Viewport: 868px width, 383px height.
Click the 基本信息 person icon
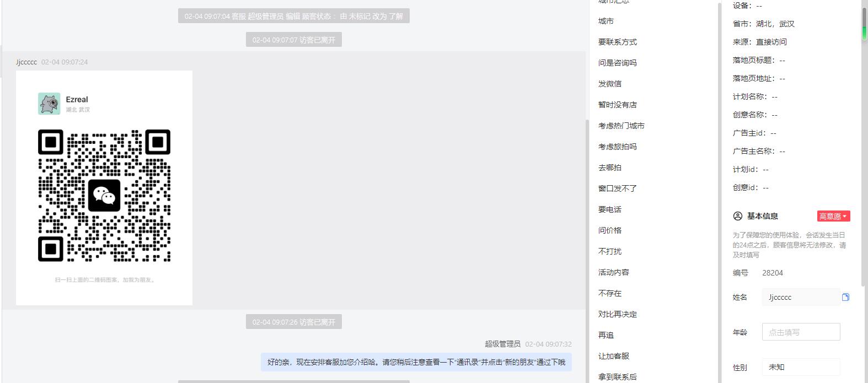tap(738, 216)
